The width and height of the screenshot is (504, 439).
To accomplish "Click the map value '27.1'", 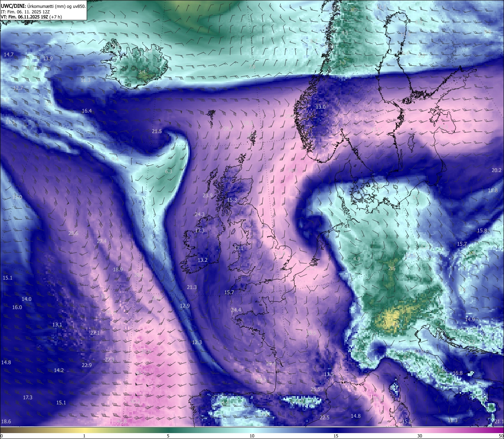I will (95, 333).
